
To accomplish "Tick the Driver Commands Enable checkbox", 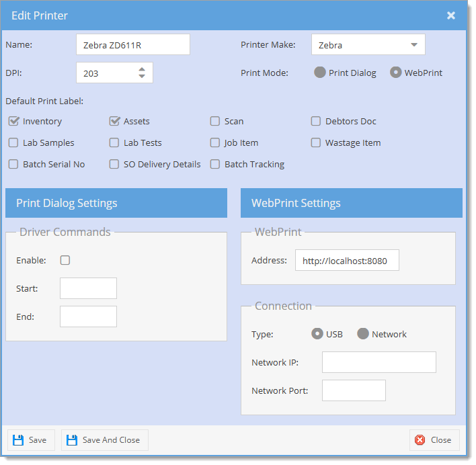I will (x=65, y=260).
